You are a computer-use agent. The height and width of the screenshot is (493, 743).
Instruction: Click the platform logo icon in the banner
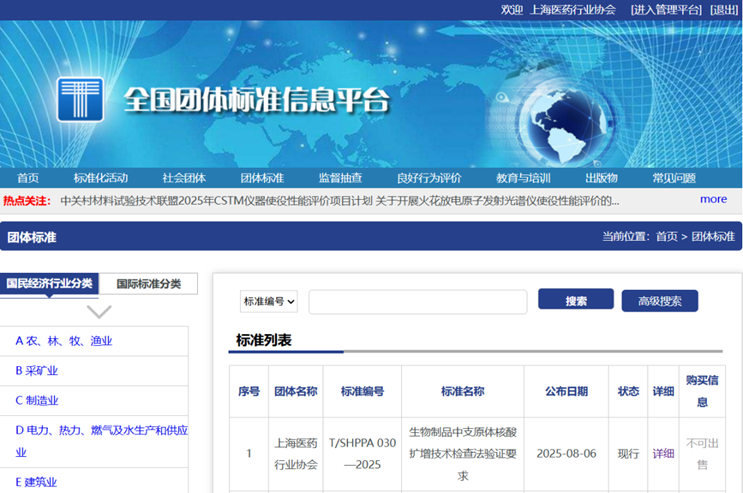pyautogui.click(x=80, y=100)
